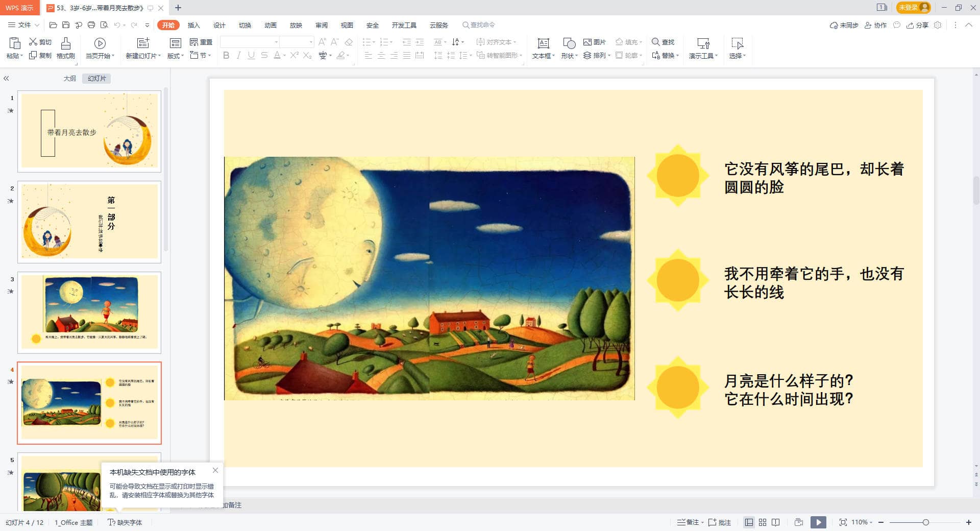The height and width of the screenshot is (531, 980).
Task: Click the Redo arrow icon
Action: 134,25
